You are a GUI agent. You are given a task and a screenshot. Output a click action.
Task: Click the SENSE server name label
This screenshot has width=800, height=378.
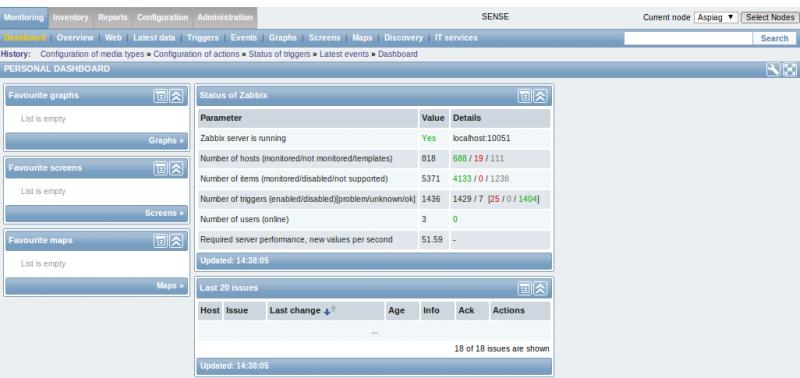(495, 17)
